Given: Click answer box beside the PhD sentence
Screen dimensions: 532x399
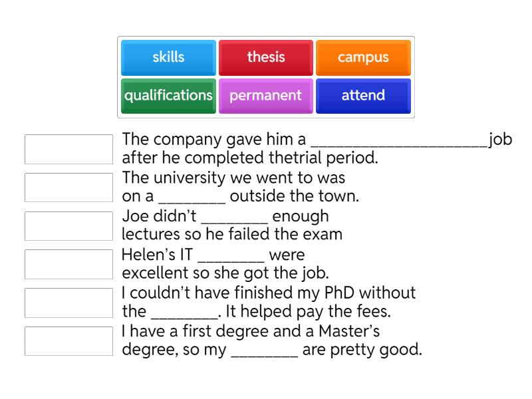Looking at the screenshot, I should coord(68,302).
